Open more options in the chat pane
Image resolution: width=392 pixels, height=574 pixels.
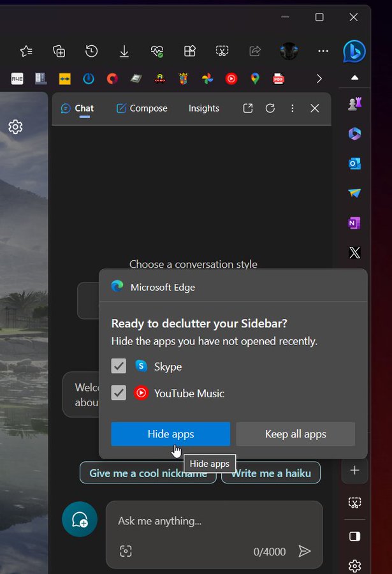293,108
